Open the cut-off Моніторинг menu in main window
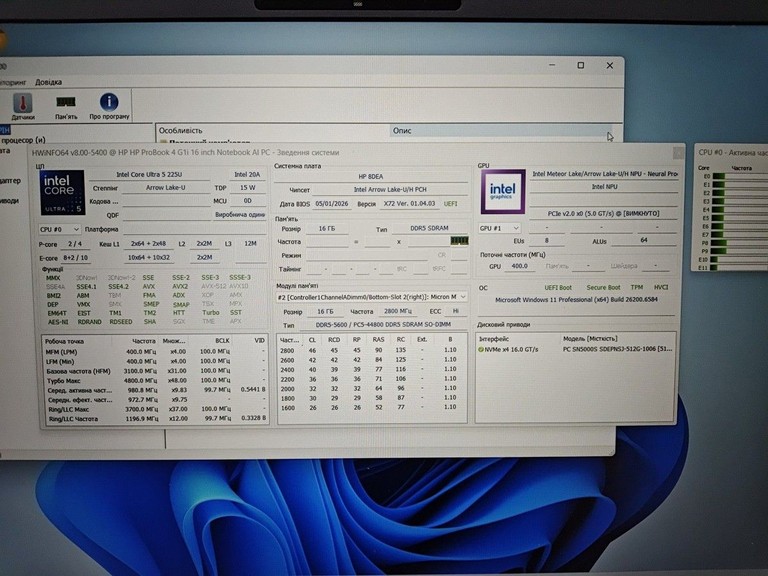 [x=13, y=82]
